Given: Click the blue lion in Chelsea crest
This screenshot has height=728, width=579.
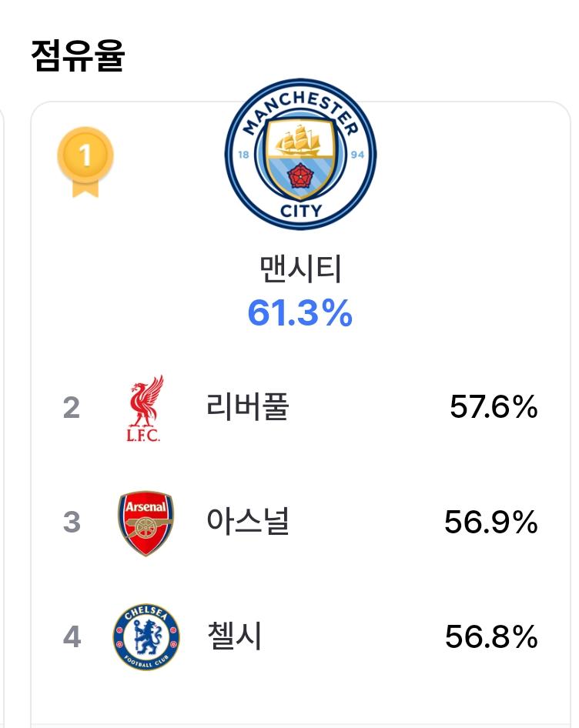Looking at the screenshot, I should pyautogui.click(x=147, y=636).
